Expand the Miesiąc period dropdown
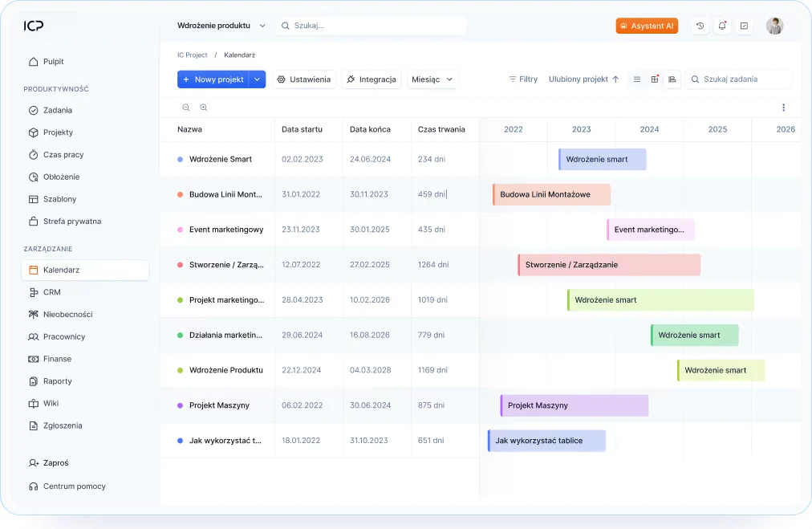The height and width of the screenshot is (529, 812). [432, 79]
